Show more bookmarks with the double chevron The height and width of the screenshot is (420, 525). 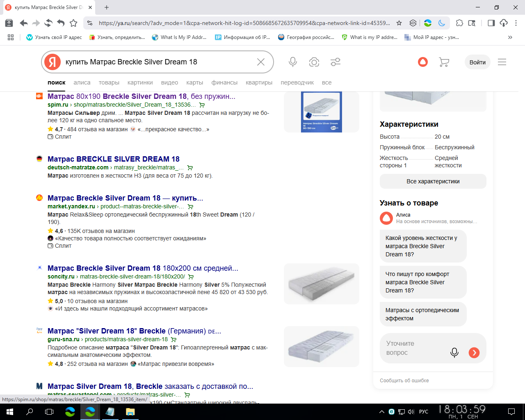(x=510, y=37)
